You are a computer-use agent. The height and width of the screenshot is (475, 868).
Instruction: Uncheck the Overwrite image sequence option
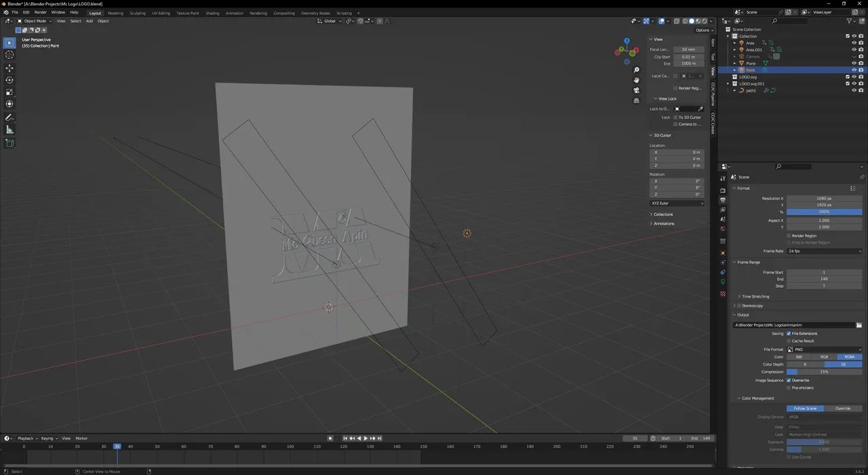(789, 380)
